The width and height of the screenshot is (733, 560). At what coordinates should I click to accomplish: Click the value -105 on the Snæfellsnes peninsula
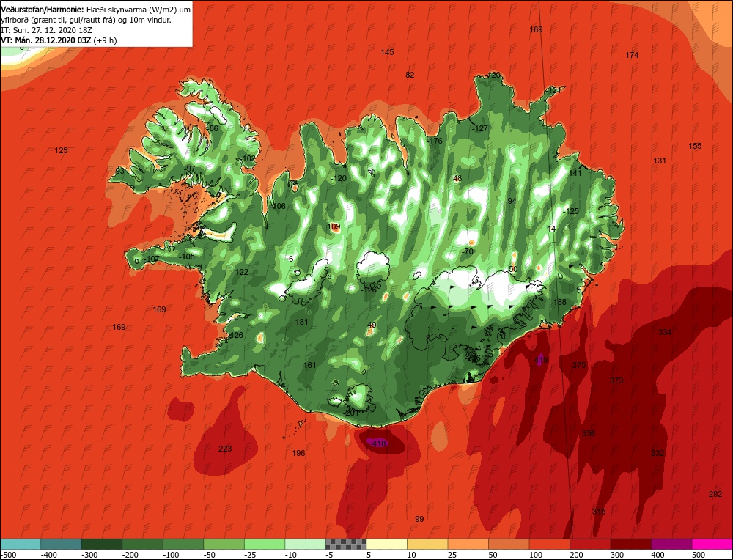pyautogui.click(x=186, y=257)
